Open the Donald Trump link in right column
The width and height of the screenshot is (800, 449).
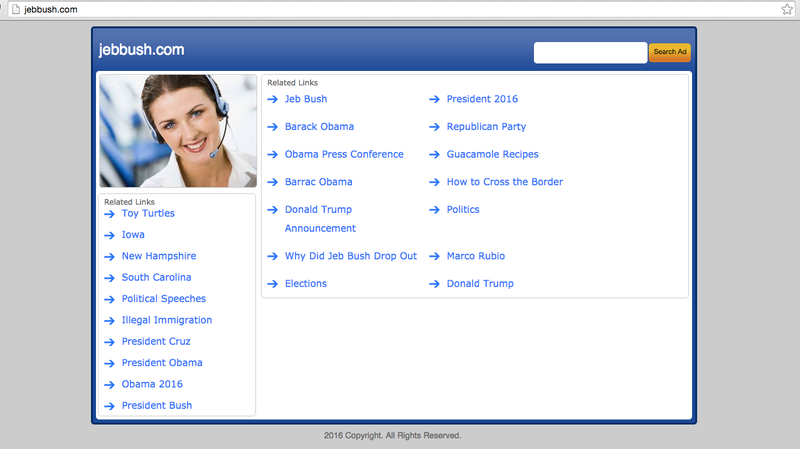tap(480, 283)
